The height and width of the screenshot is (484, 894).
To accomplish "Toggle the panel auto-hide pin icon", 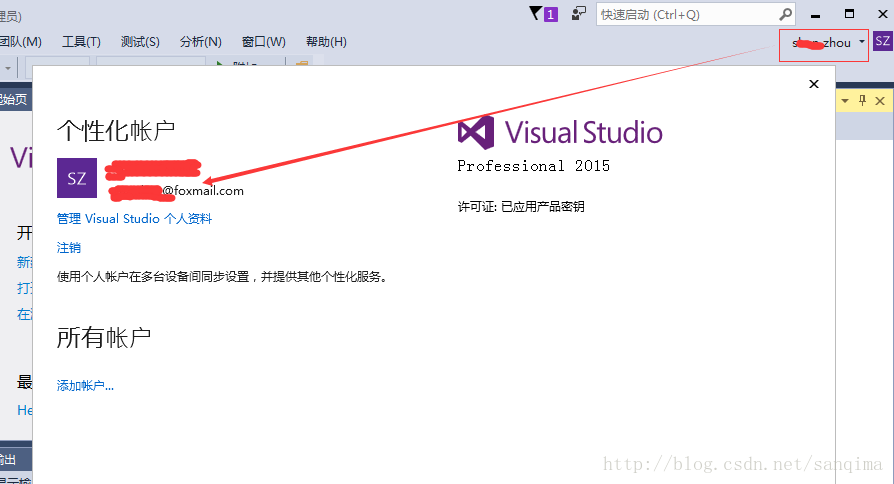I will [x=862, y=101].
